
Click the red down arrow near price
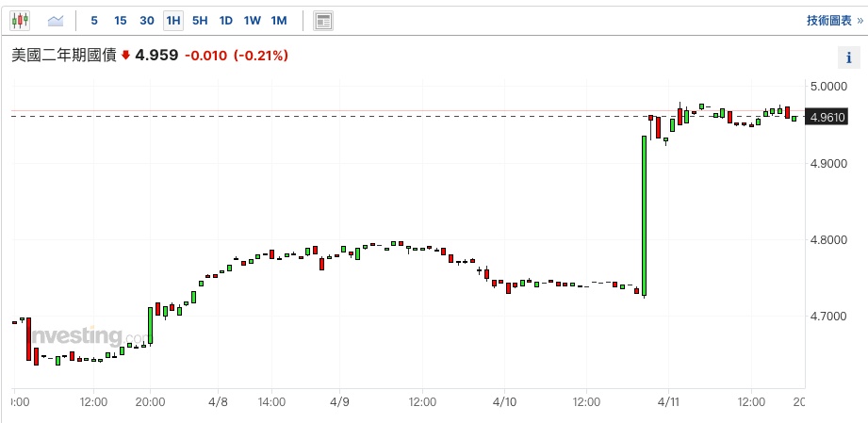pos(125,56)
